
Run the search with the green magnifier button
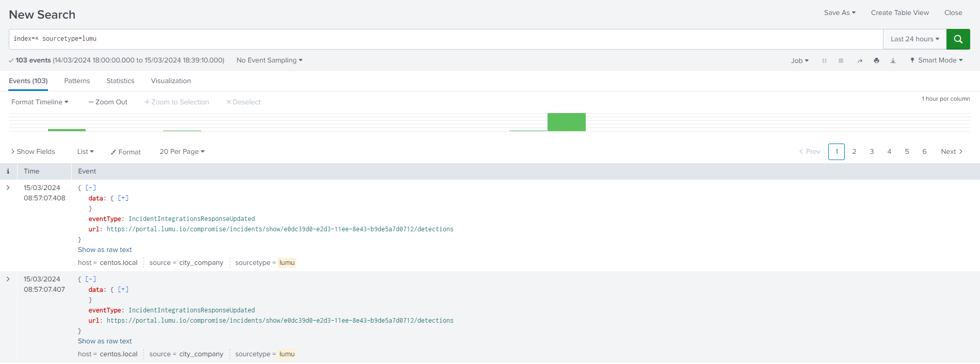tap(958, 39)
